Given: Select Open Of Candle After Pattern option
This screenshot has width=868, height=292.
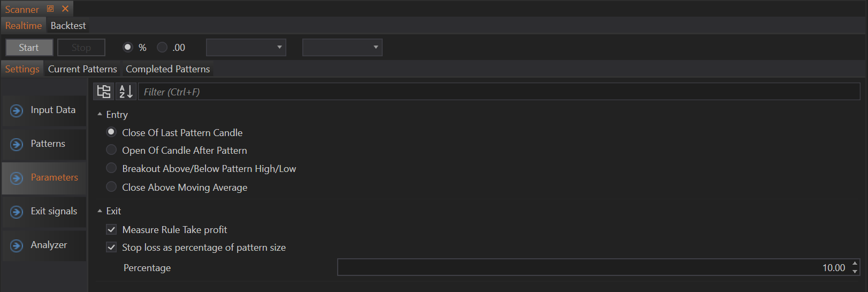Looking at the screenshot, I should (x=111, y=150).
